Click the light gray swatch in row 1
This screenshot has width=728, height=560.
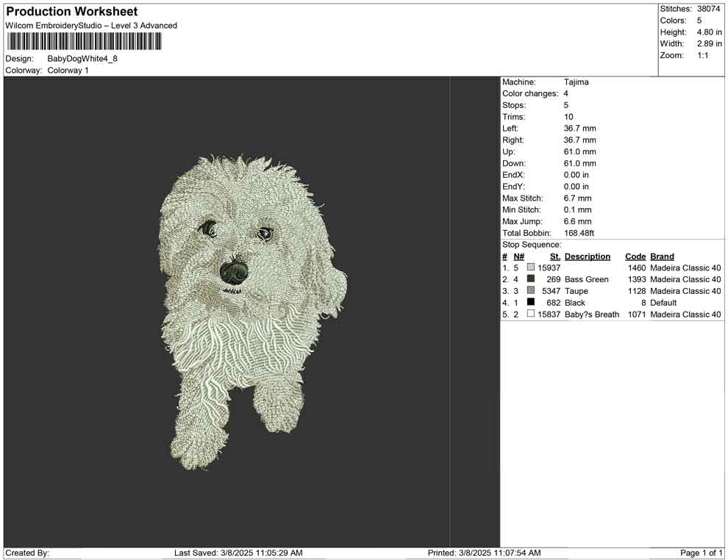pyautogui.click(x=531, y=268)
